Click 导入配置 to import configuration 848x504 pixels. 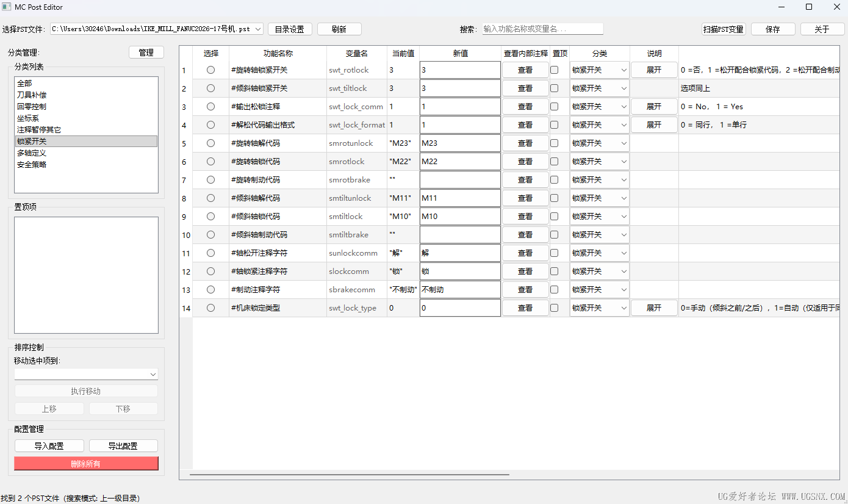point(49,445)
